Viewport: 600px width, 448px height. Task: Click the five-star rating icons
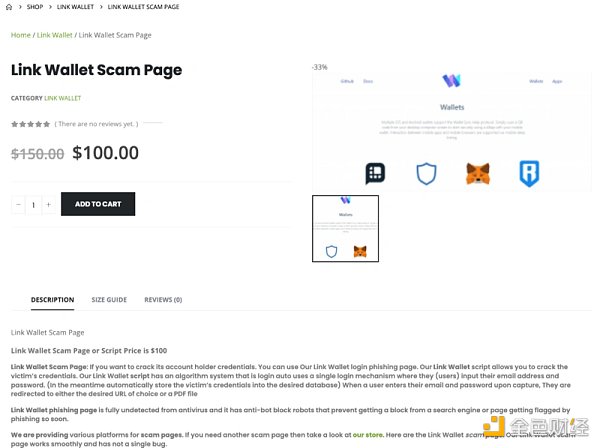[x=31, y=124]
